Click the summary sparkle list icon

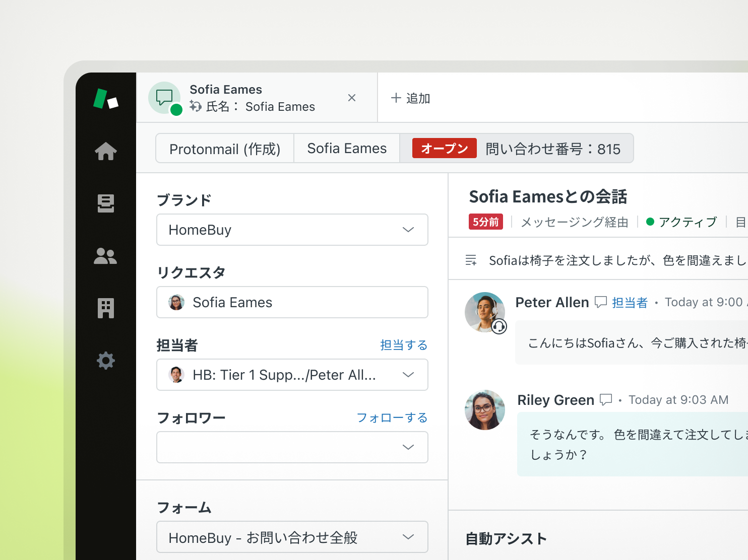(x=471, y=260)
